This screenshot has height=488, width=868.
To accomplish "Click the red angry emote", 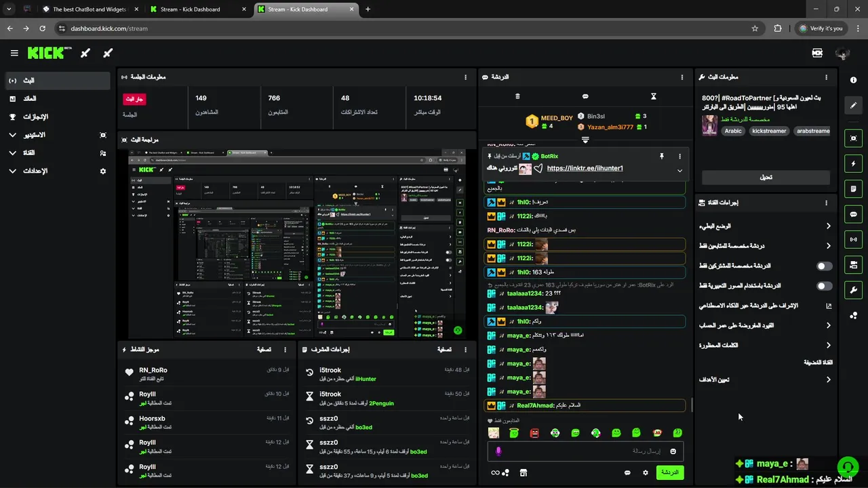I will tap(534, 433).
